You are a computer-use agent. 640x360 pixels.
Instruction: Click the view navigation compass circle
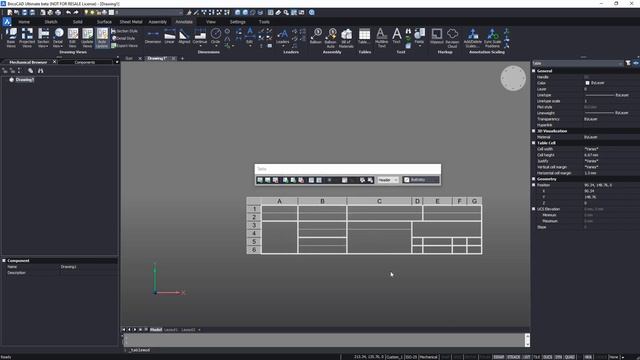coord(513,78)
